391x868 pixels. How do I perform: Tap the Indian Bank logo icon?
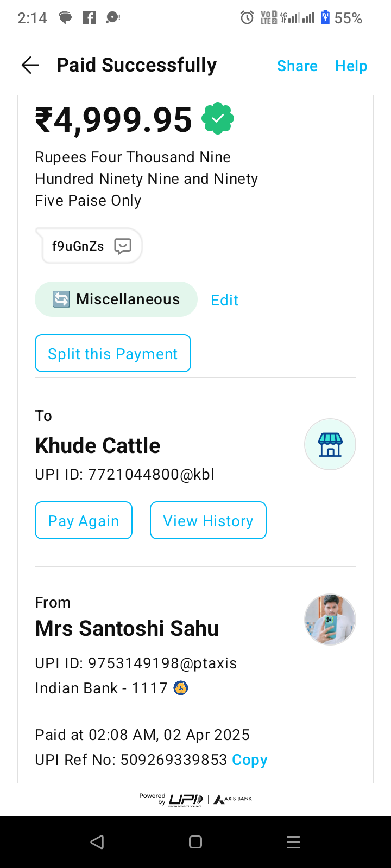pos(180,688)
